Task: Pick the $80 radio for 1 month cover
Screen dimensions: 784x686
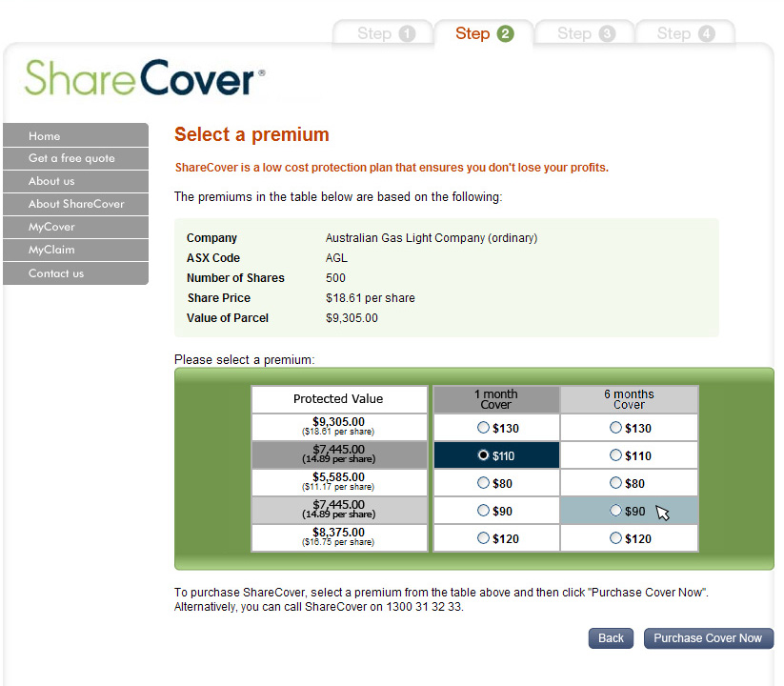Action: click(483, 482)
